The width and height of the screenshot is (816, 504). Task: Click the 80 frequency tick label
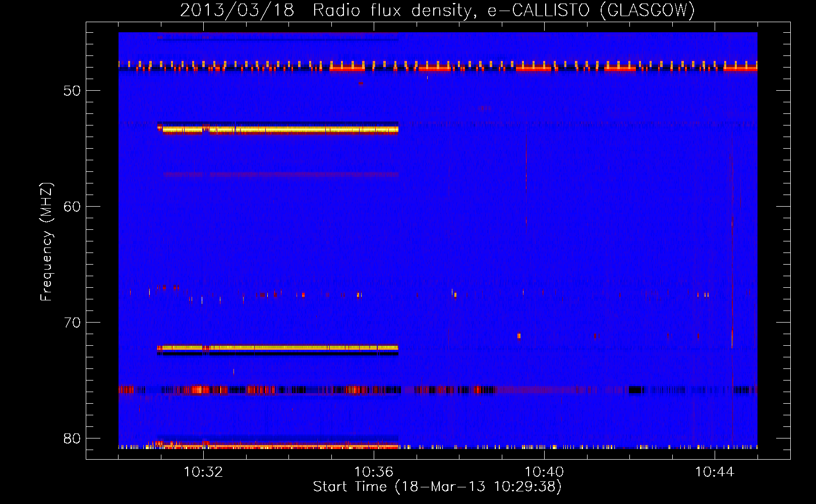72,438
